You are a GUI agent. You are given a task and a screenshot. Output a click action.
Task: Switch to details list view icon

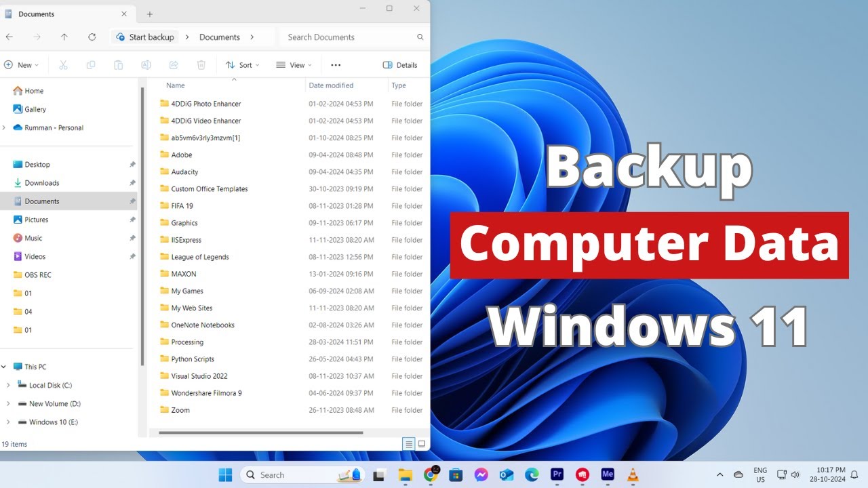(408, 444)
